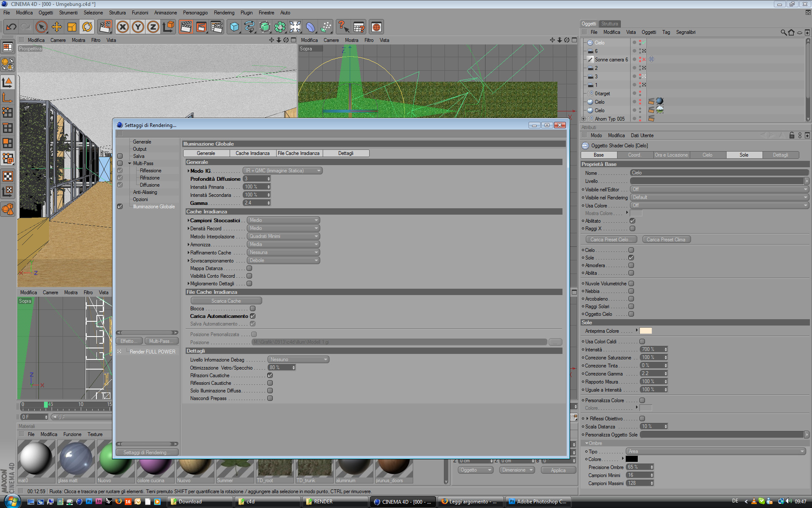Screen dimensions: 812x508
Task: Open Livello Informazione Debag dropdown
Action: [x=298, y=359]
